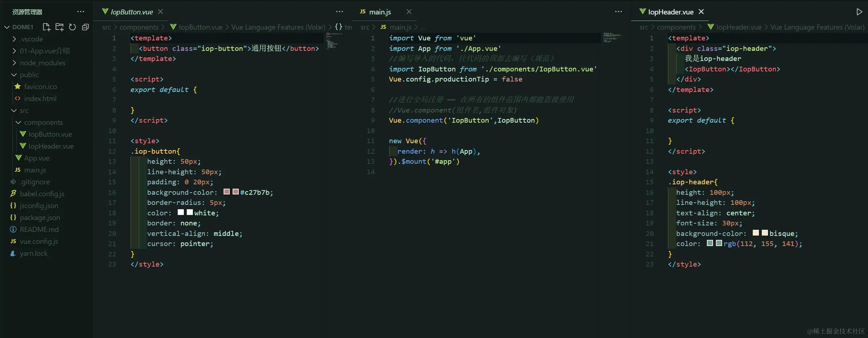The image size is (868, 338).
Task: Open index.html in the file tree
Action: [40, 98]
